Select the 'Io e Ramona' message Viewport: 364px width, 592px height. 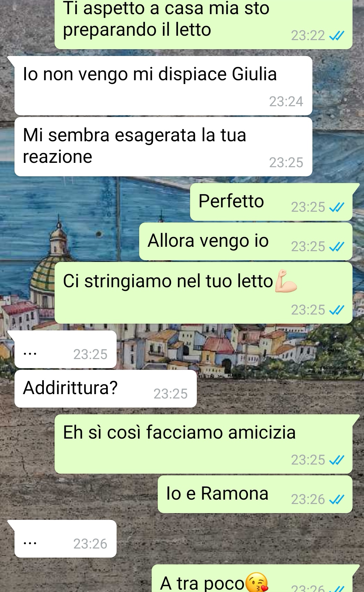(x=255, y=494)
